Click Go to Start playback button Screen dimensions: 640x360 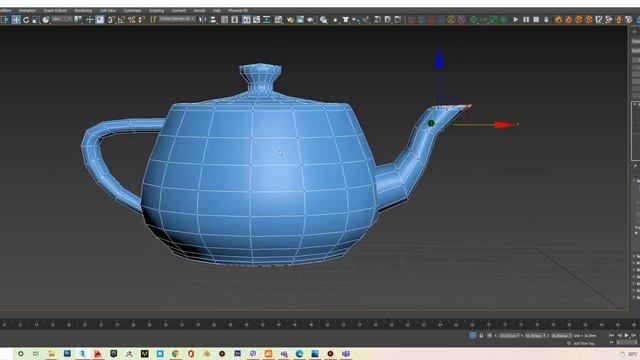point(611,336)
